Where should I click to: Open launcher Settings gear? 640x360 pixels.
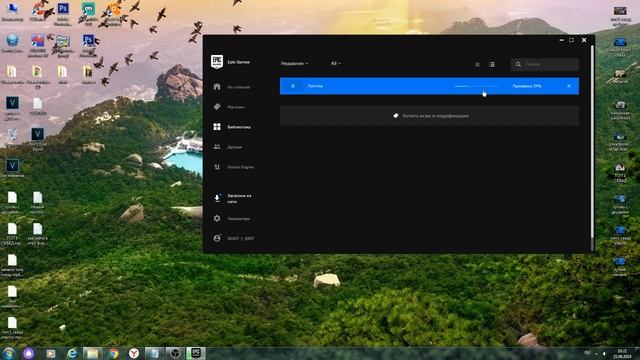pyautogui.click(x=217, y=218)
